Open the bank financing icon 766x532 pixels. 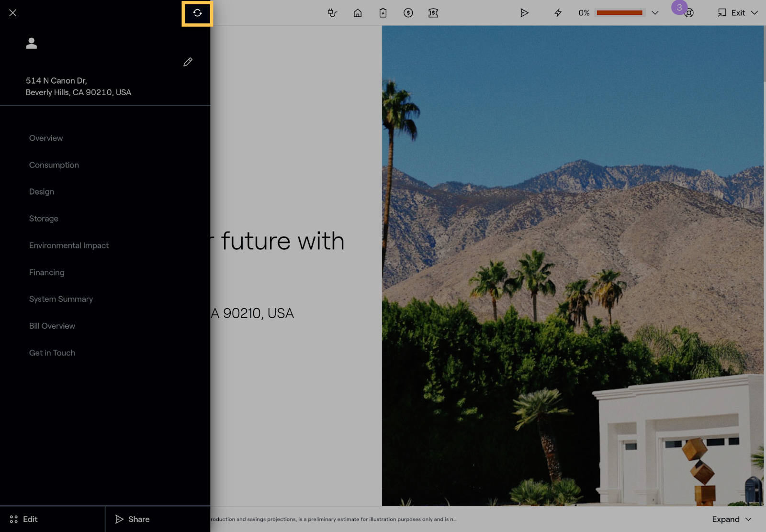click(433, 13)
